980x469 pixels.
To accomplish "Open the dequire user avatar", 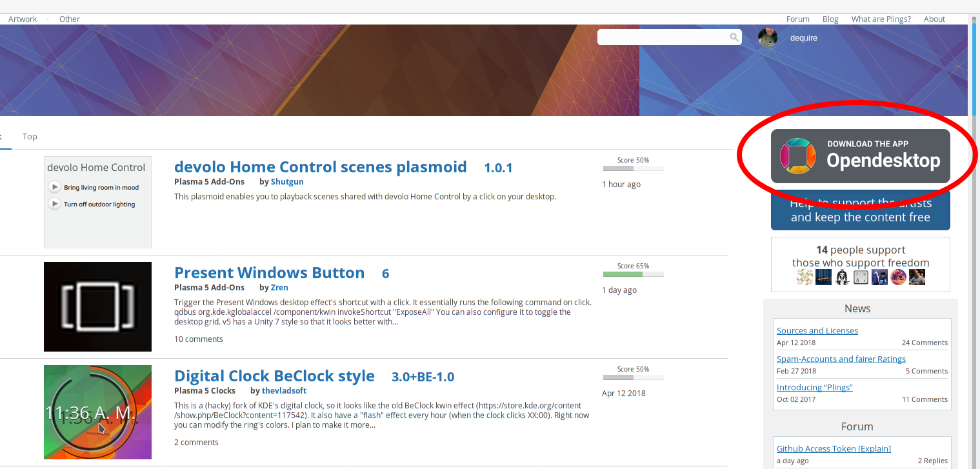I will pyautogui.click(x=768, y=37).
